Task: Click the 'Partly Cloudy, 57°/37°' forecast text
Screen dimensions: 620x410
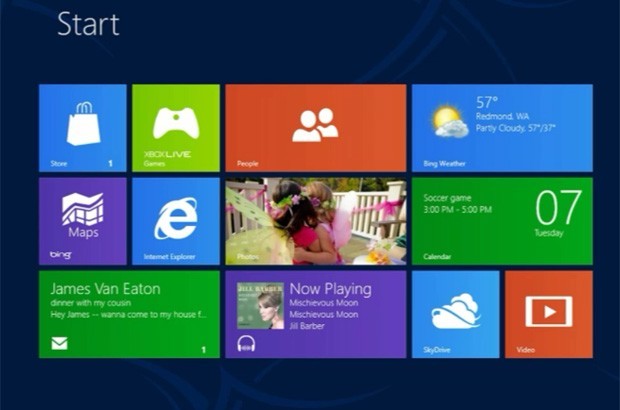Action: tap(515, 128)
